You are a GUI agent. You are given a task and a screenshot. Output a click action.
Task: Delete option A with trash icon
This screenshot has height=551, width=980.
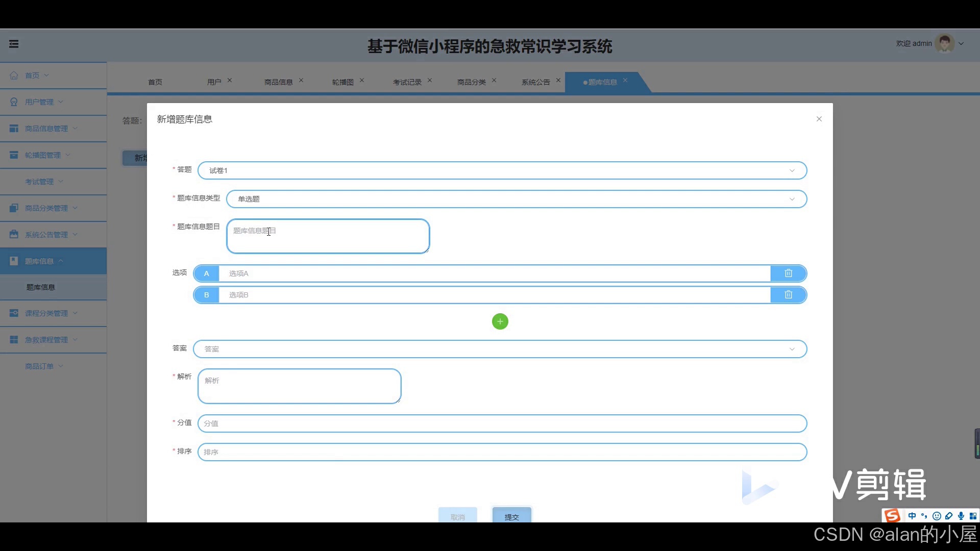[x=788, y=273]
